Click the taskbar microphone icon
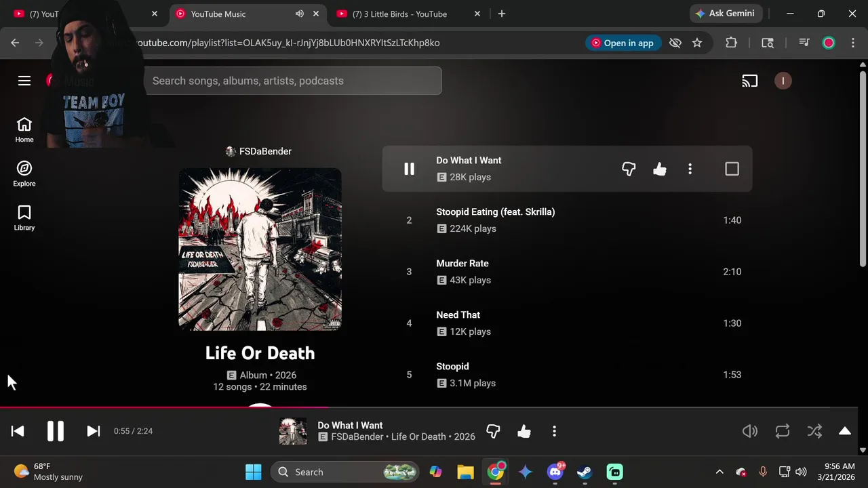 click(x=763, y=472)
